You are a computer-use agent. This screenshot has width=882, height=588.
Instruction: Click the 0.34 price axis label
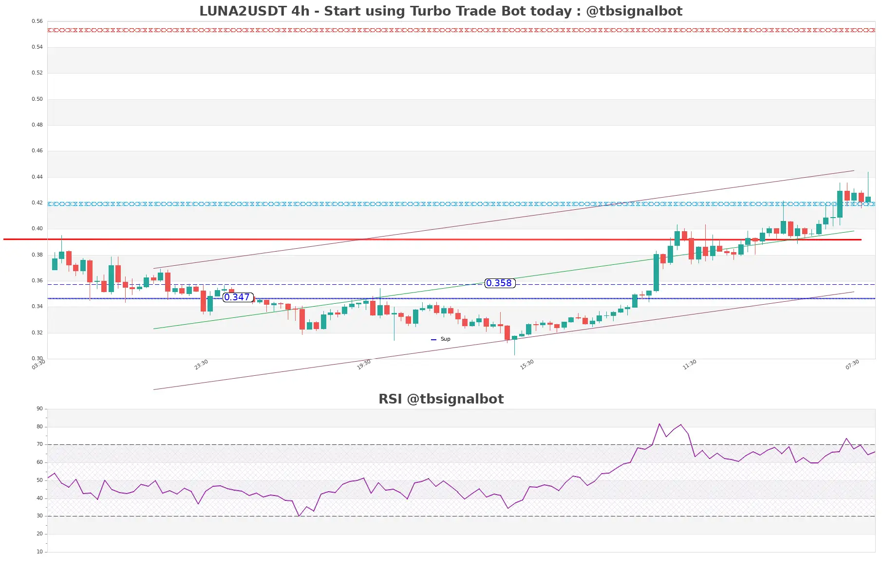tap(37, 307)
